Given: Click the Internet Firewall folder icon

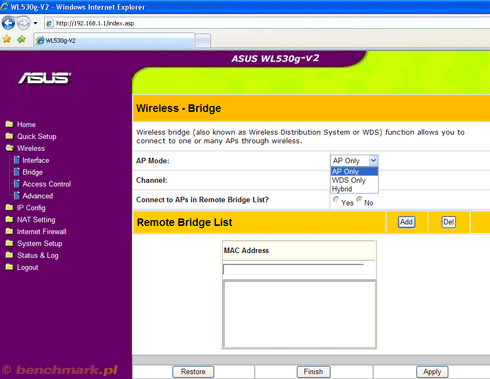Looking at the screenshot, I should click(9, 231).
